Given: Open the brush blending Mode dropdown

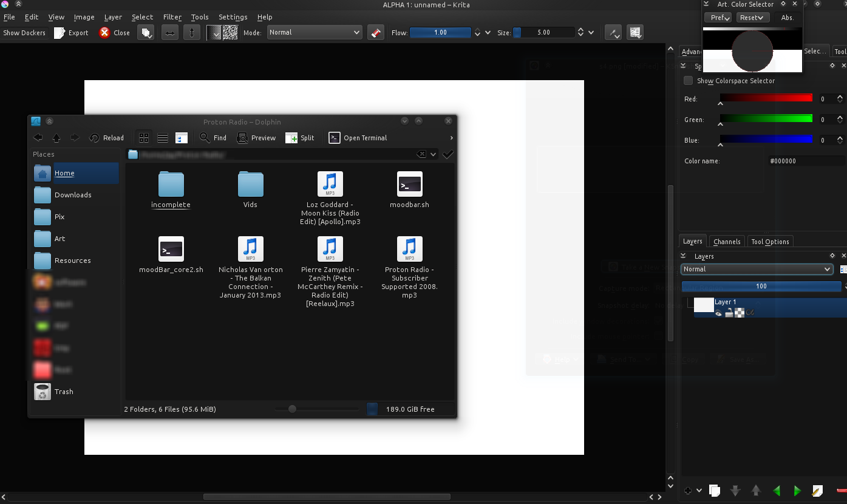Looking at the screenshot, I should click(315, 32).
